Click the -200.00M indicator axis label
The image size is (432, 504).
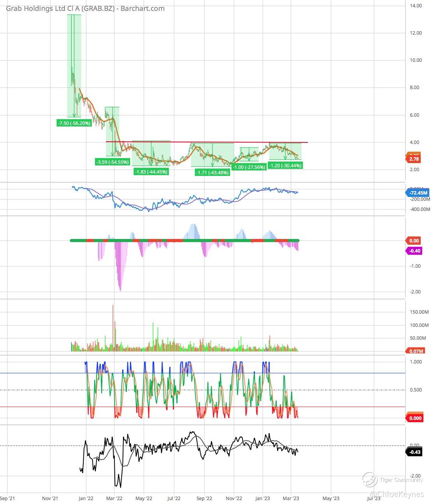pyautogui.click(x=419, y=199)
